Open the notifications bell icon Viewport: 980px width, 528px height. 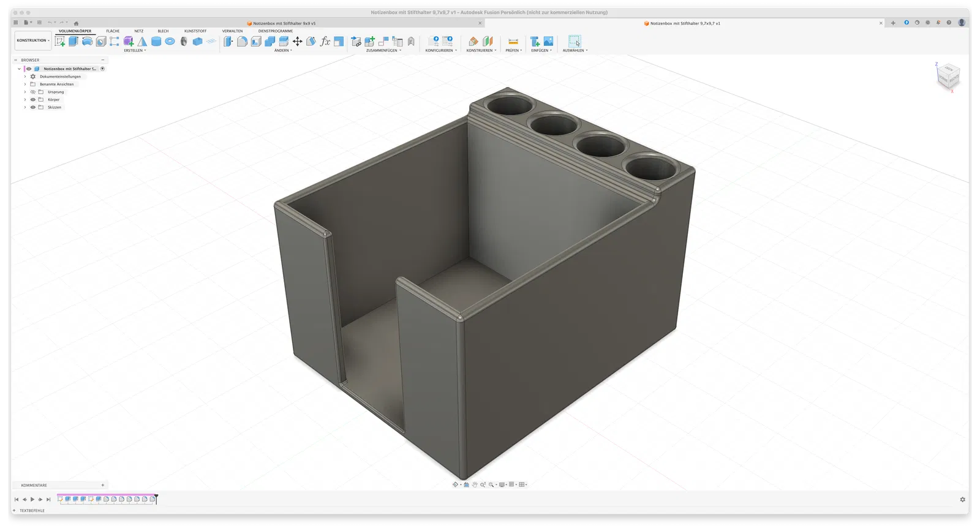[938, 23]
